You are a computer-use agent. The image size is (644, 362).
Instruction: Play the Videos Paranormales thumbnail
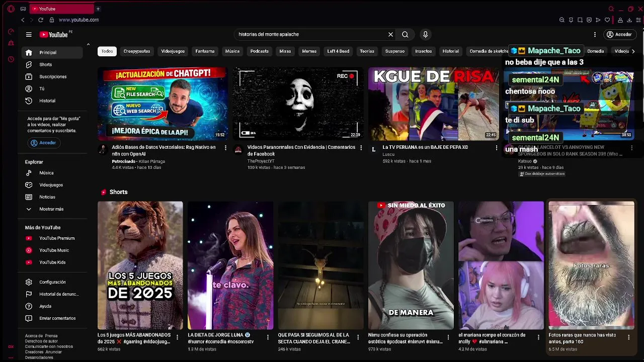pyautogui.click(x=298, y=104)
